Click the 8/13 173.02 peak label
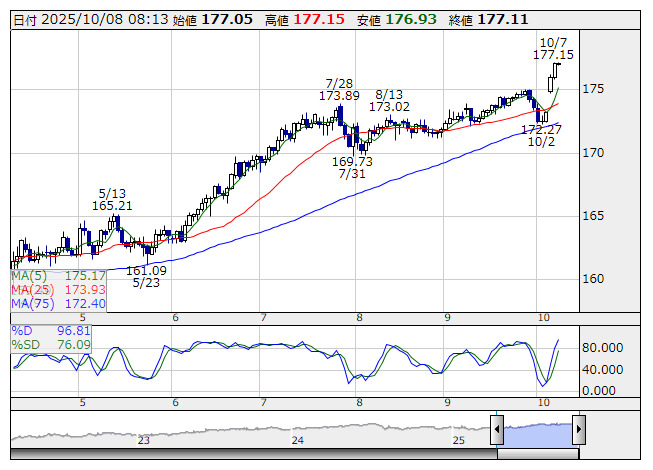Viewport: 653px width, 470px height. tap(389, 100)
